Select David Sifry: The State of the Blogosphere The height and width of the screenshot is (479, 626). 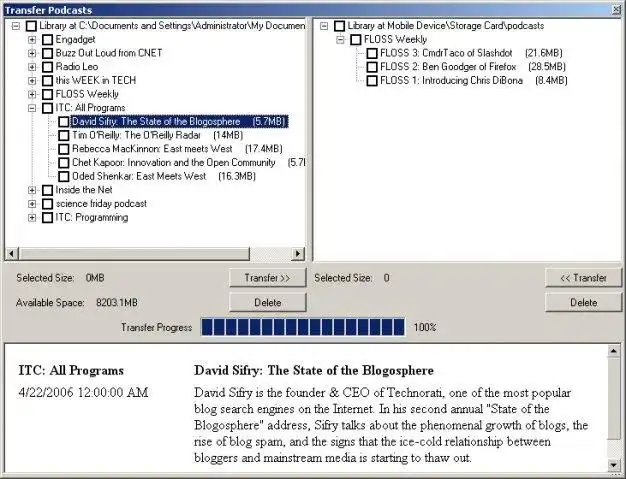coord(179,122)
